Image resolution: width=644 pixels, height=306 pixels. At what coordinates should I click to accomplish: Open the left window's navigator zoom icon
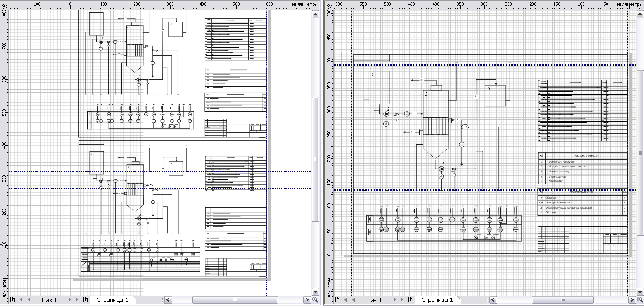pos(315,300)
